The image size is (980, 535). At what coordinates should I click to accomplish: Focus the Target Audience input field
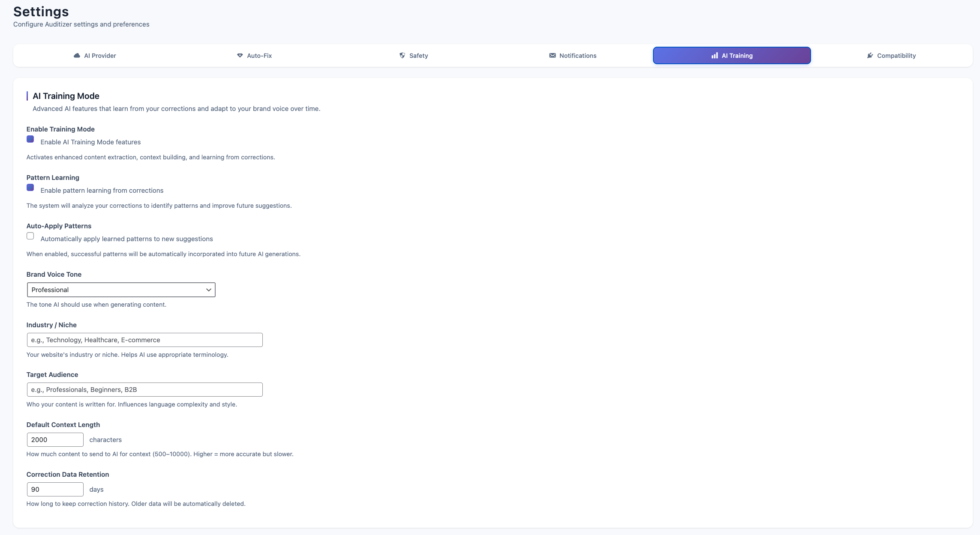pos(144,390)
